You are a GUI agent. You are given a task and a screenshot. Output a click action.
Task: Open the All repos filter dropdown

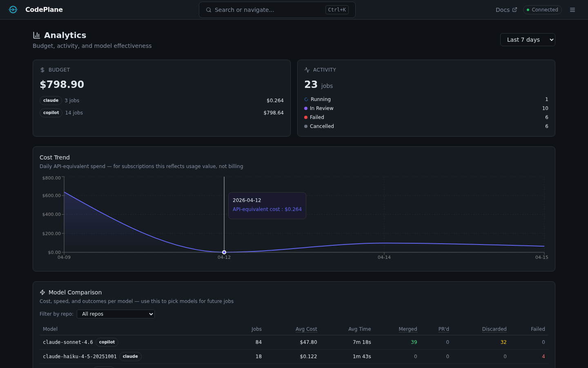click(x=116, y=314)
